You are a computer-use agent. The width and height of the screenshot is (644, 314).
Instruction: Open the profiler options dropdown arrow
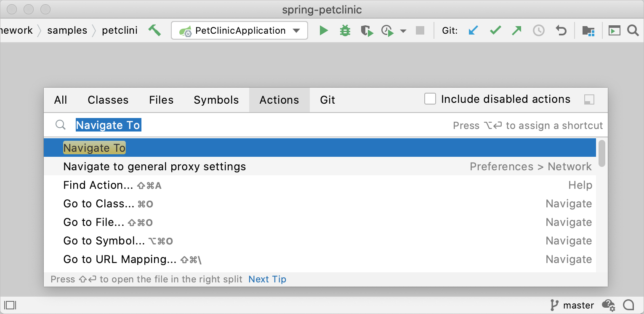[403, 31]
